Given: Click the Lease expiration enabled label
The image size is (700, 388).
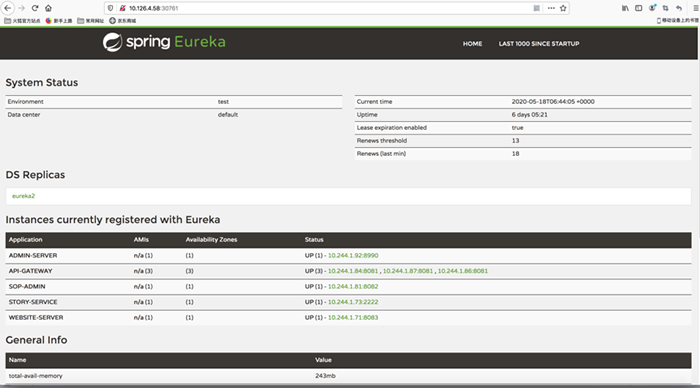Looking at the screenshot, I should click(392, 128).
